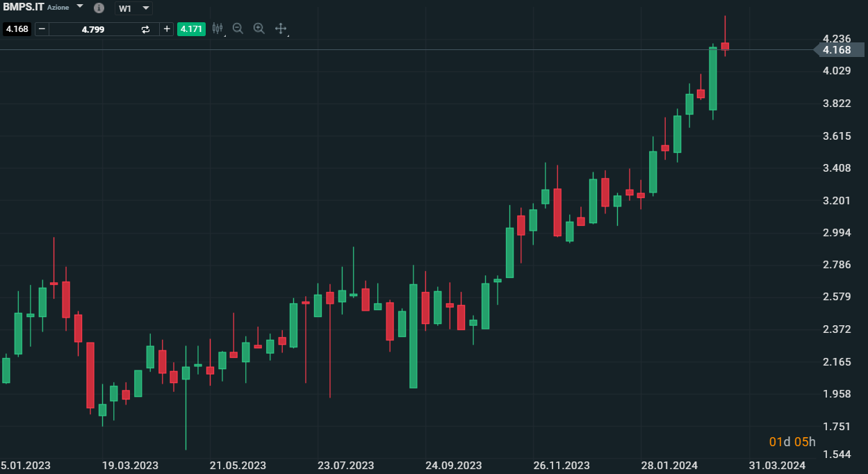Click the 19.03.2023 date on time axis

[130, 465]
